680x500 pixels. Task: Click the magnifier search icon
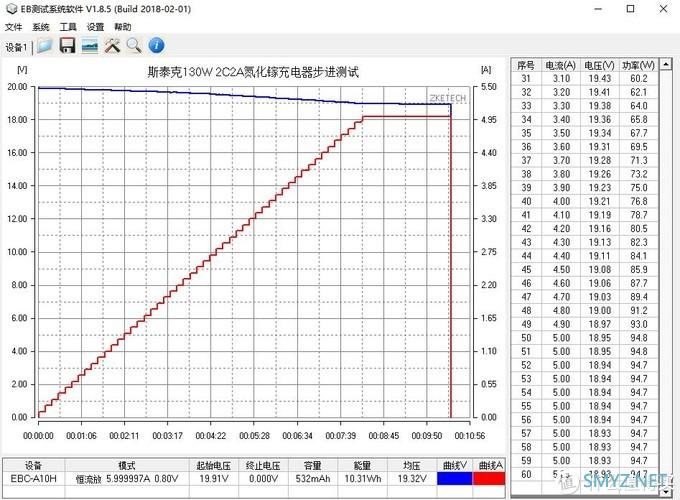tap(134, 46)
